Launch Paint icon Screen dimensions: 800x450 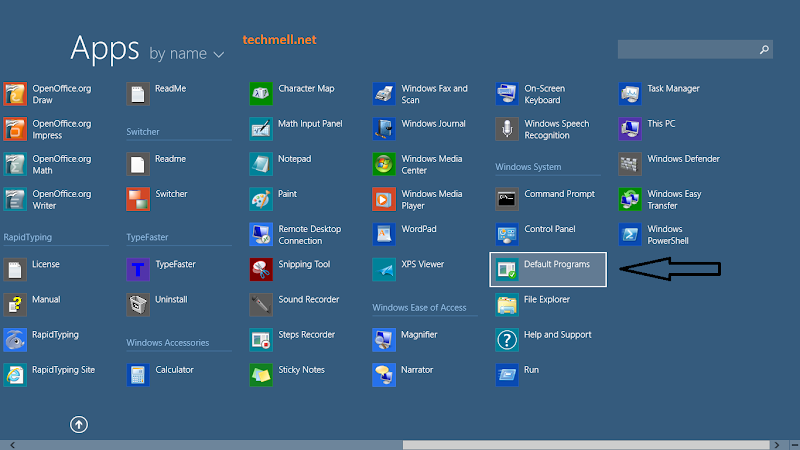(x=261, y=199)
